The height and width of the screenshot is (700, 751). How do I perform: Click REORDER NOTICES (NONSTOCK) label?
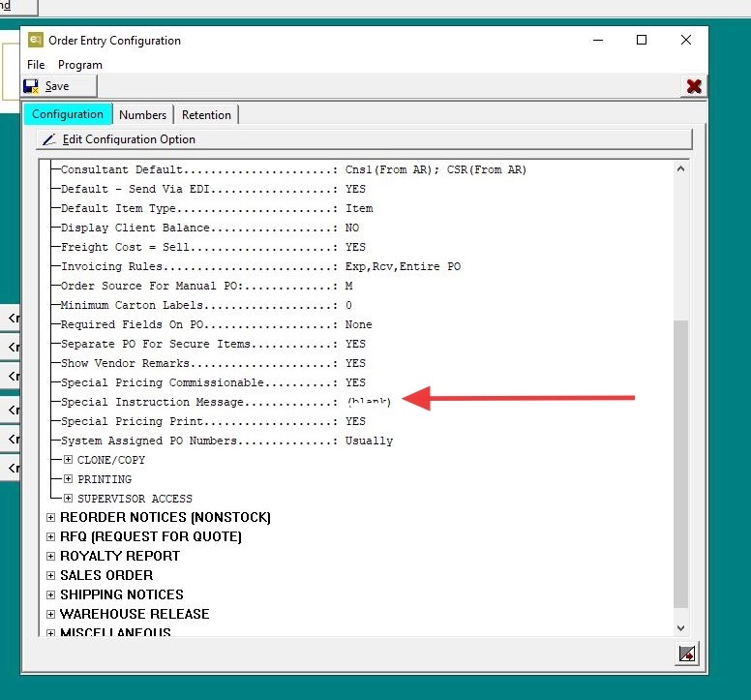[x=165, y=517]
